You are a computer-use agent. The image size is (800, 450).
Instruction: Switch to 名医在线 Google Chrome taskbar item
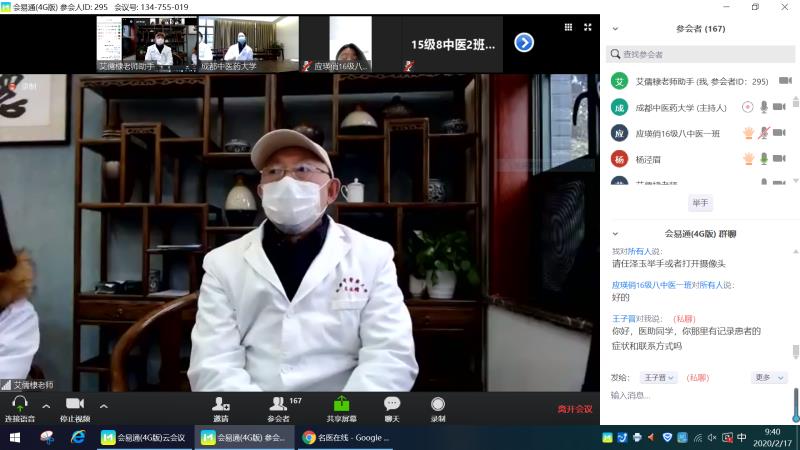pos(344,437)
